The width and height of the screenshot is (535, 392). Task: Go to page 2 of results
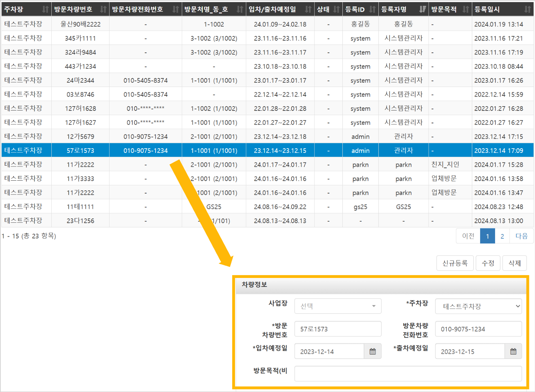tap(502, 236)
